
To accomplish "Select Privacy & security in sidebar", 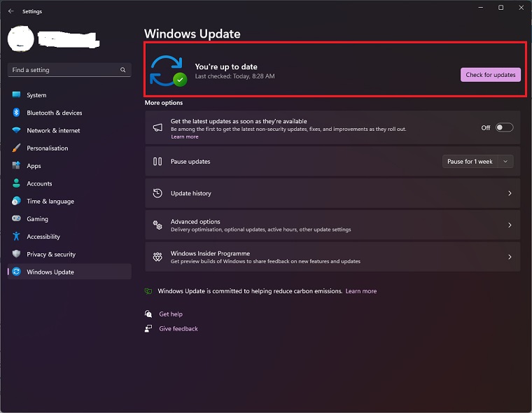I will [69, 254].
